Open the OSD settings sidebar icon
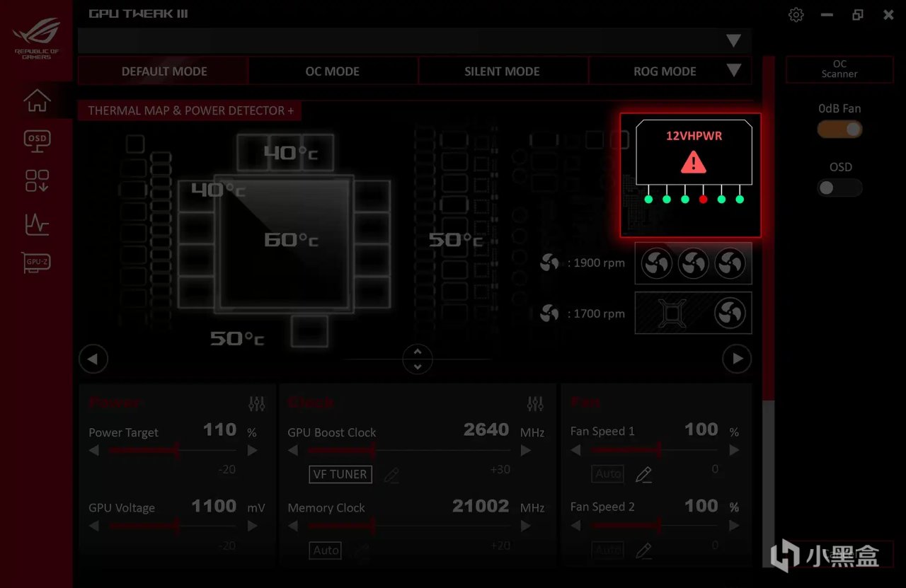Screen dimensions: 906x588 pyautogui.click(x=37, y=140)
